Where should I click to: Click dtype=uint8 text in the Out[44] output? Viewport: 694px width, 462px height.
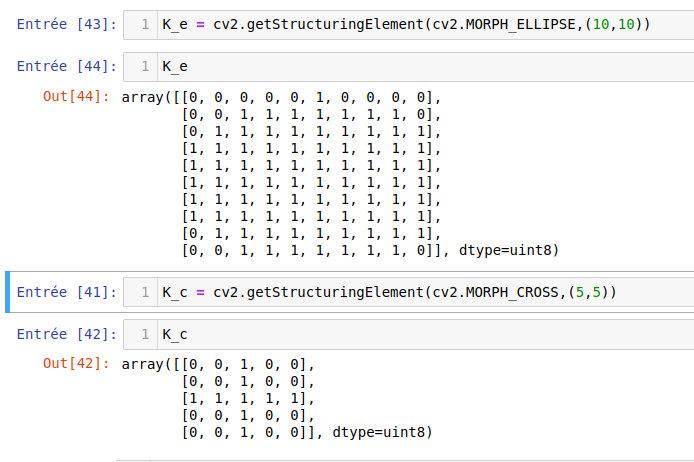tap(508, 249)
